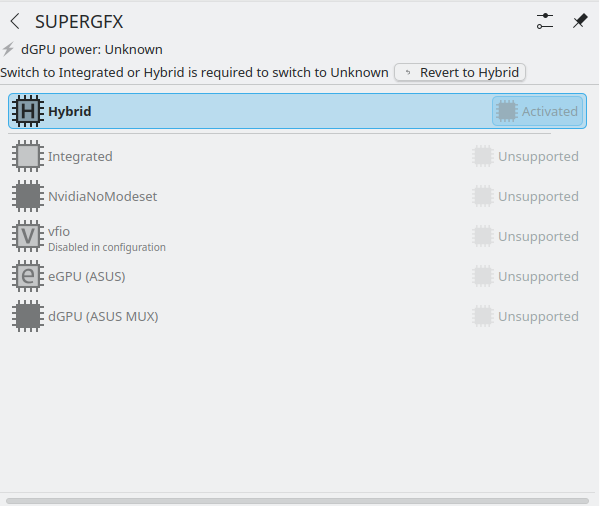Click the horizontal scrollbar at the bottom
Viewport: 600px width, 506px height.
[297, 500]
